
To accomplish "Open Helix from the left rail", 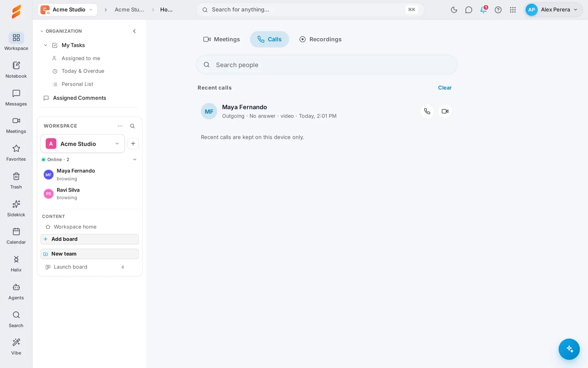I will 16,264.
